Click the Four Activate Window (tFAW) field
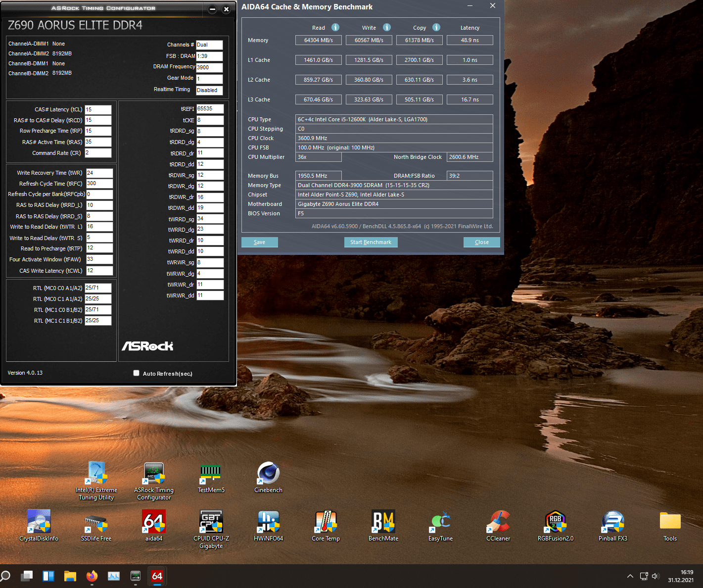The image size is (703, 588). tap(99, 259)
